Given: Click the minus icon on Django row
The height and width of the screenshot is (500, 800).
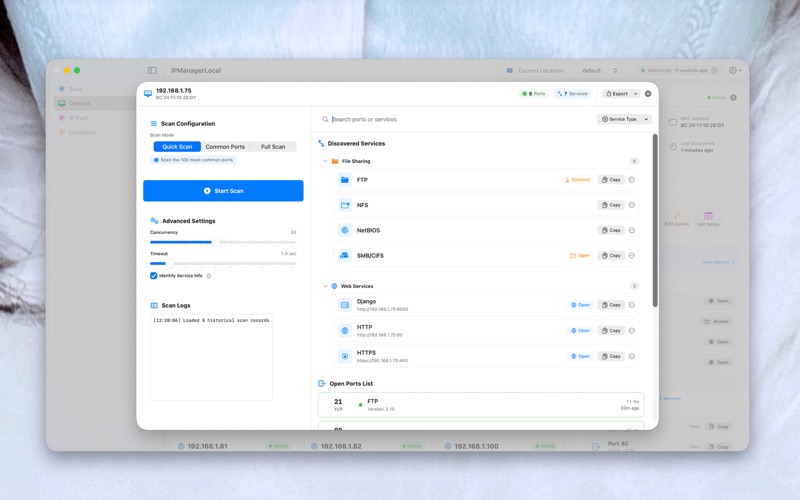Looking at the screenshot, I should (632, 305).
